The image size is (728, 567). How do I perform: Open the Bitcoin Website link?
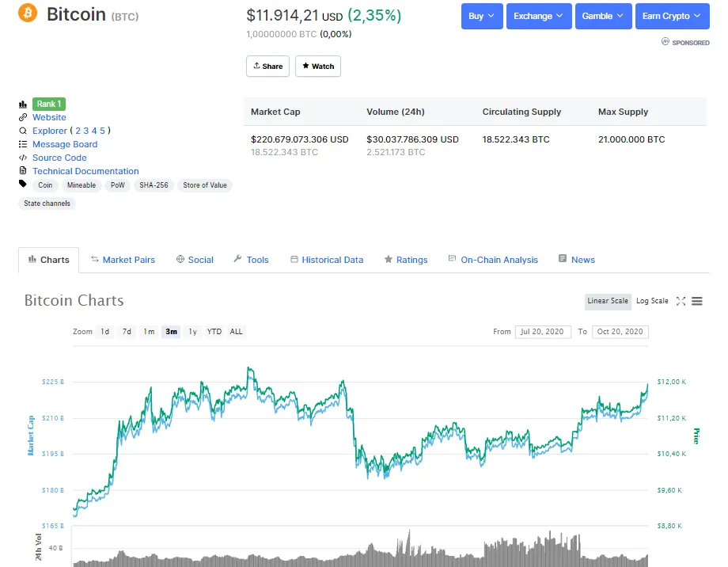click(49, 117)
